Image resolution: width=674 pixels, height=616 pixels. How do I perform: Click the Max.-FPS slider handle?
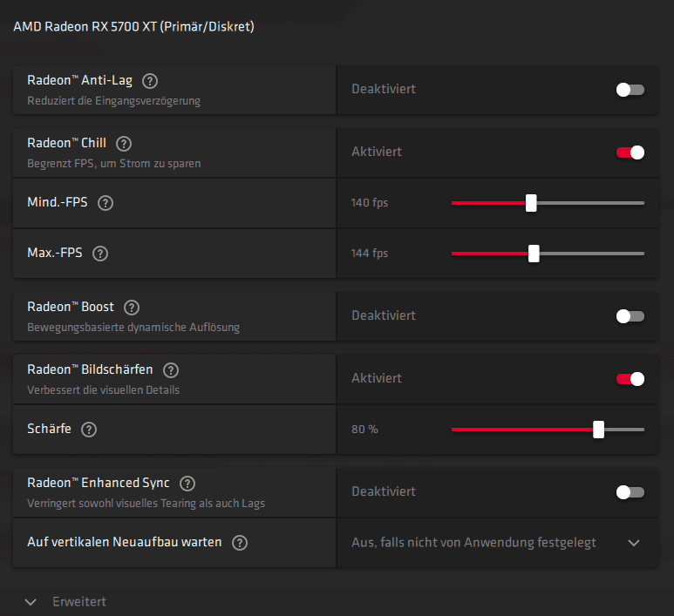(x=534, y=254)
